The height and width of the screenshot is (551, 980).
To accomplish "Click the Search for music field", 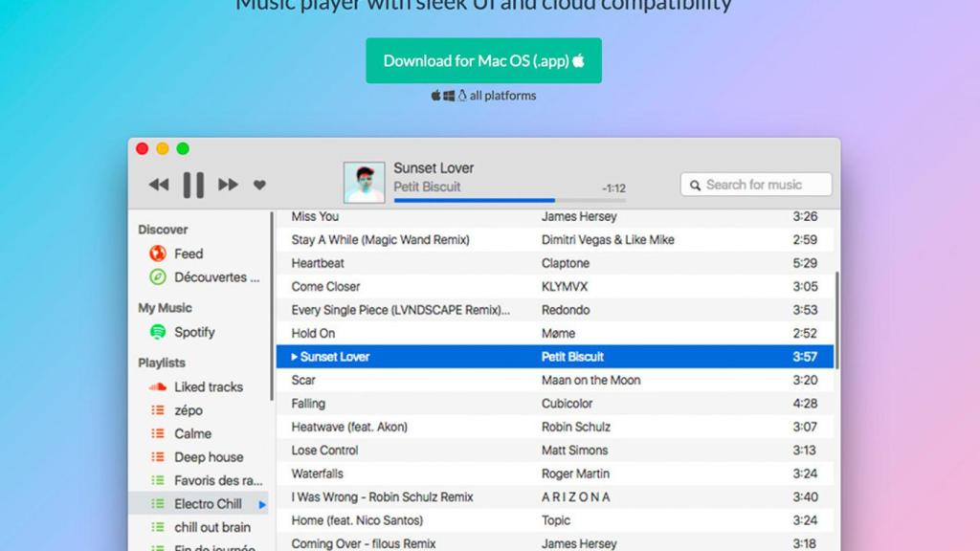I will 756,185.
